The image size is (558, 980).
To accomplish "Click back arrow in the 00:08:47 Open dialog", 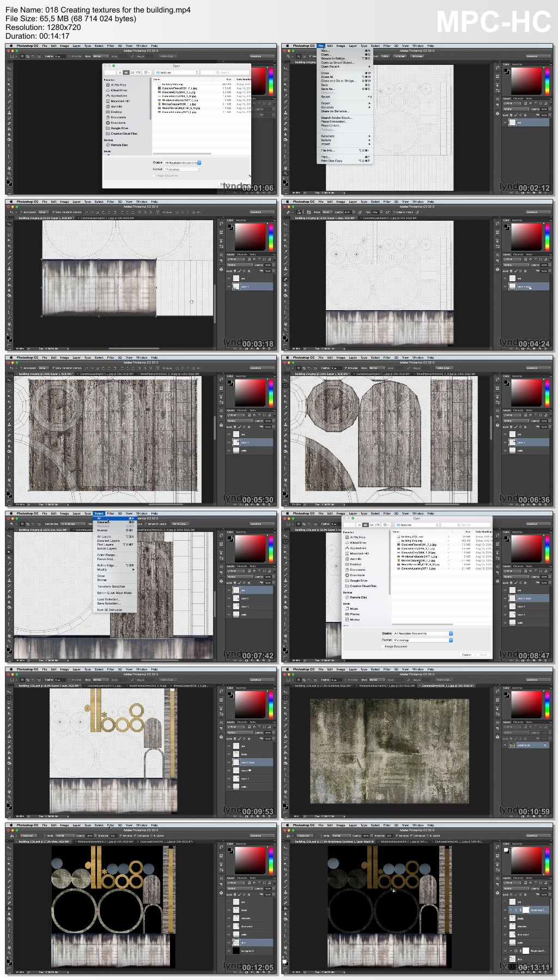I will pos(347,525).
